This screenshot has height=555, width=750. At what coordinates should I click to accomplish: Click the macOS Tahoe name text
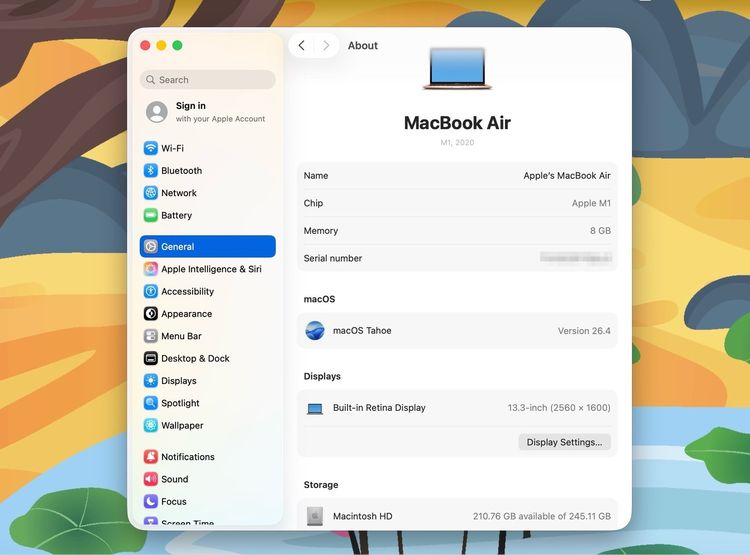(x=362, y=331)
